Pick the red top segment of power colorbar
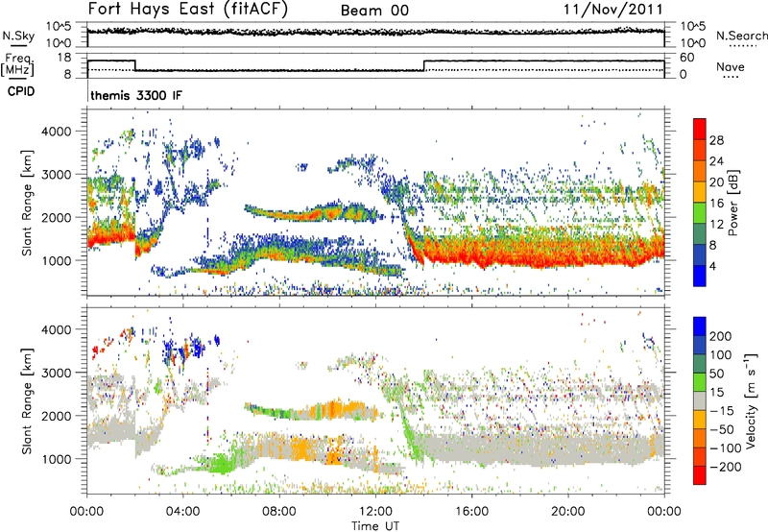 click(x=700, y=130)
